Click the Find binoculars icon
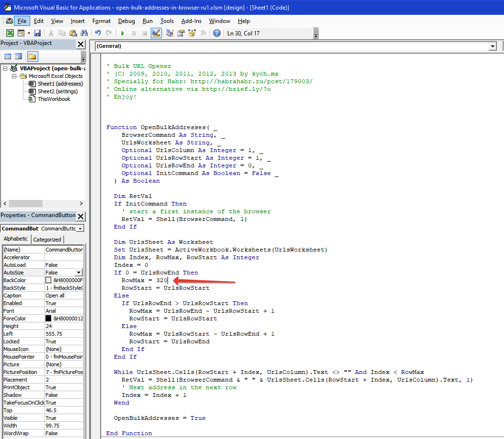 (84, 33)
